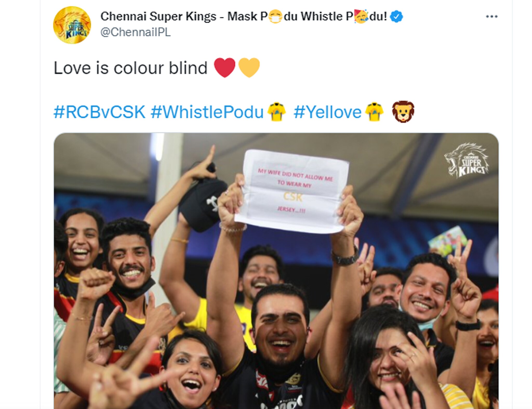The width and height of the screenshot is (532, 409).
Task: Click the yellow heart emoji
Action: 249,68
